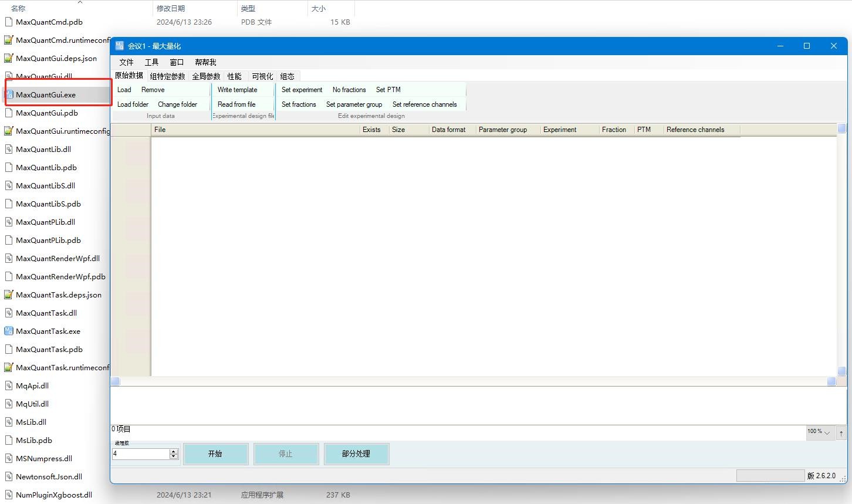Click the table's vertical scrollbar top button
Screen dimensions: 852x504
pyautogui.click(x=841, y=128)
